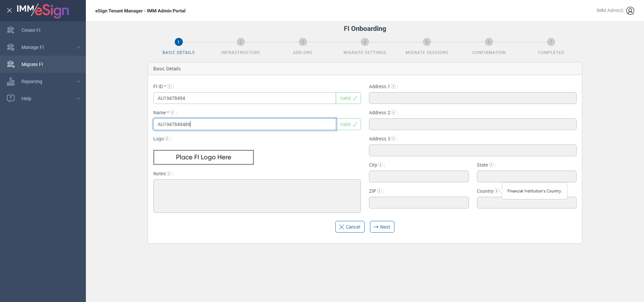Click the City info icon
Screen dimensions: 644x302
pos(380,165)
